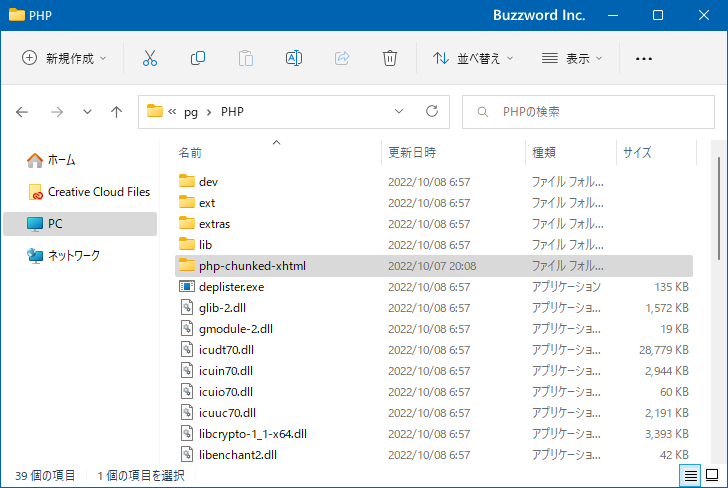Open the 並べ替え sort dropdown
Screen dimensions: 728x488
473,59
